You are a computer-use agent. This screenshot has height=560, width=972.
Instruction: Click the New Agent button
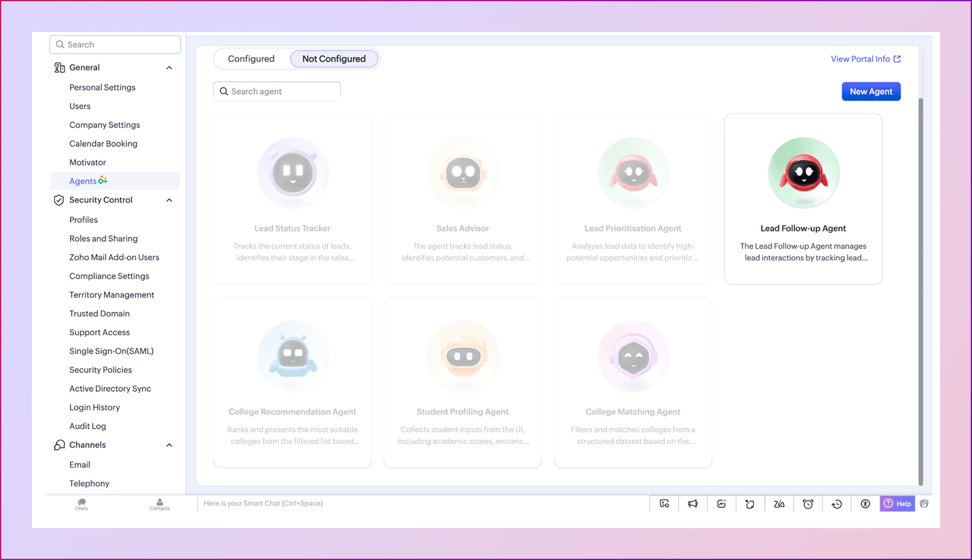[871, 91]
